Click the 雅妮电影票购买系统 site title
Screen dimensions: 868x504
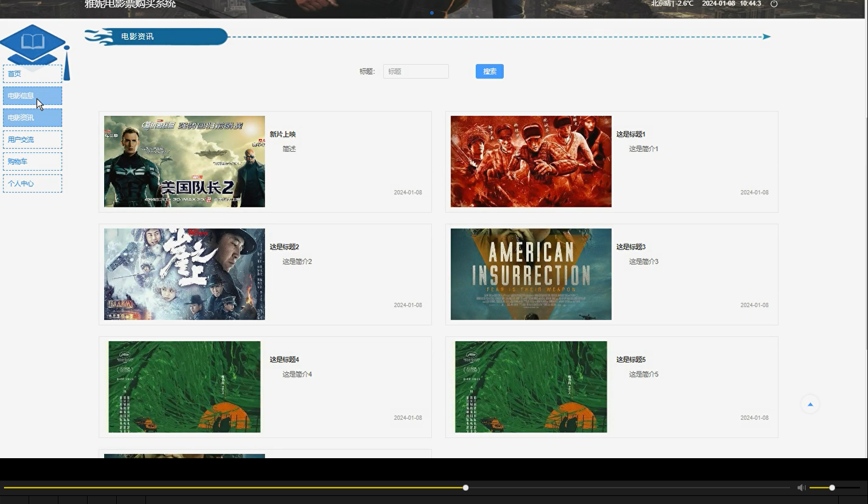pyautogui.click(x=130, y=4)
